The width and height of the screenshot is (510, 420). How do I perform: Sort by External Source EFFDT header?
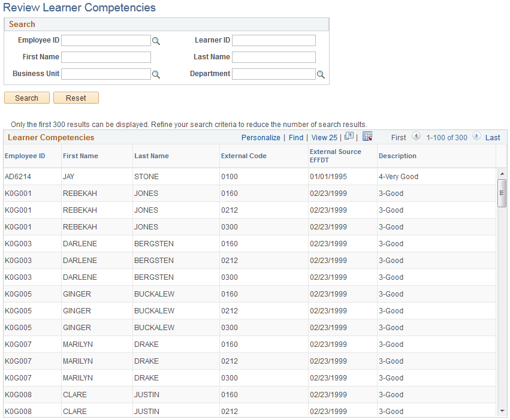(x=336, y=156)
